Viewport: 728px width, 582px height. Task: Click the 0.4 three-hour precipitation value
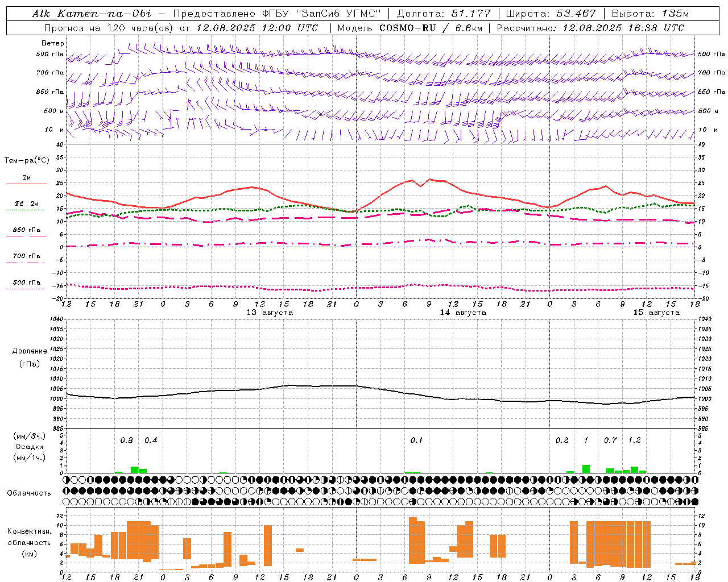tap(151, 440)
